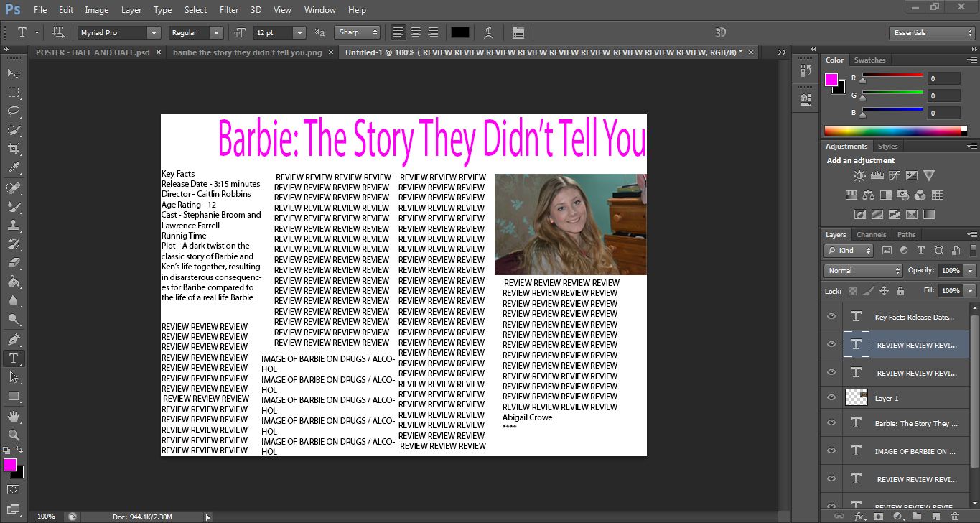Viewport: 980px width, 523px height.
Task: Open Character and Paragraph panels icon
Action: click(x=518, y=32)
